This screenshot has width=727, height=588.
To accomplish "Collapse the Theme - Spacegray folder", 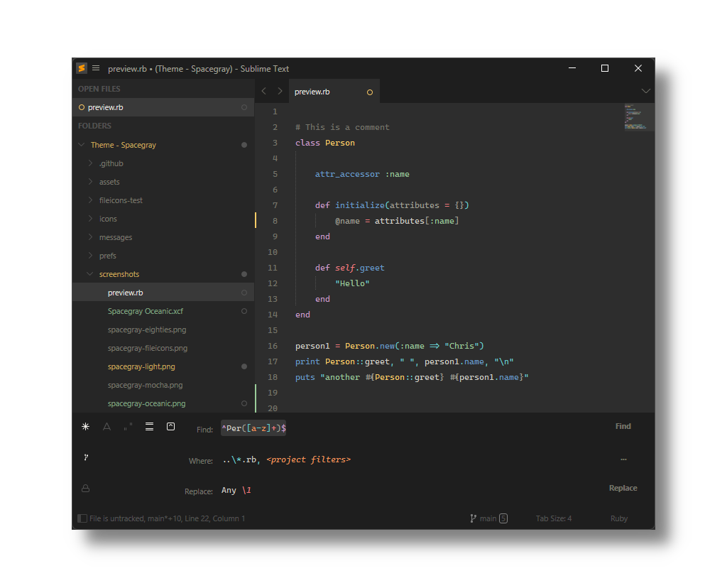I will coord(82,145).
